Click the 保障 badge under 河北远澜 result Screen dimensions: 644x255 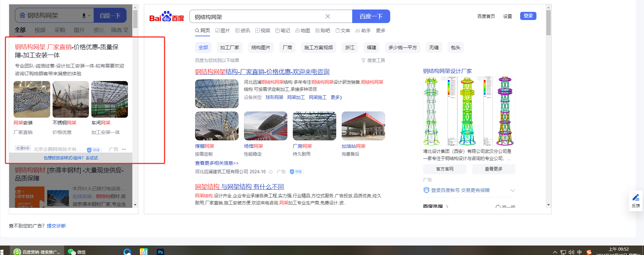(x=297, y=172)
